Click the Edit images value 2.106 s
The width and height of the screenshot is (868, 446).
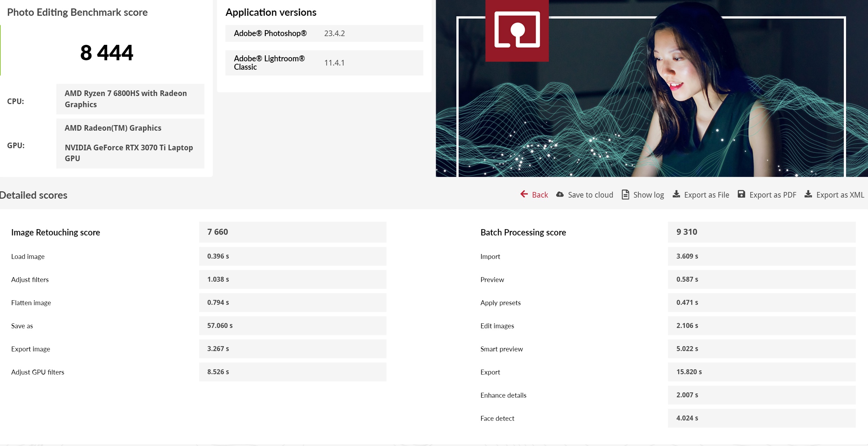click(762, 325)
